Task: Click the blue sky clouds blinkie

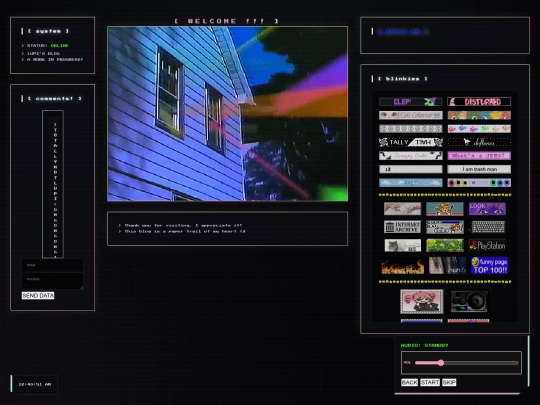Action: [411, 183]
